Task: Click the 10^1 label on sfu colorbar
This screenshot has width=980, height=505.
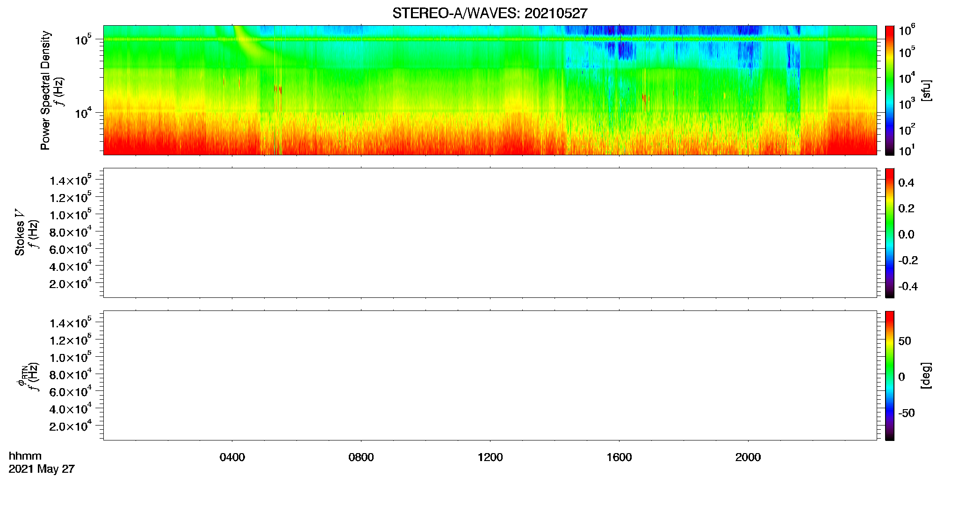Action: [x=907, y=150]
